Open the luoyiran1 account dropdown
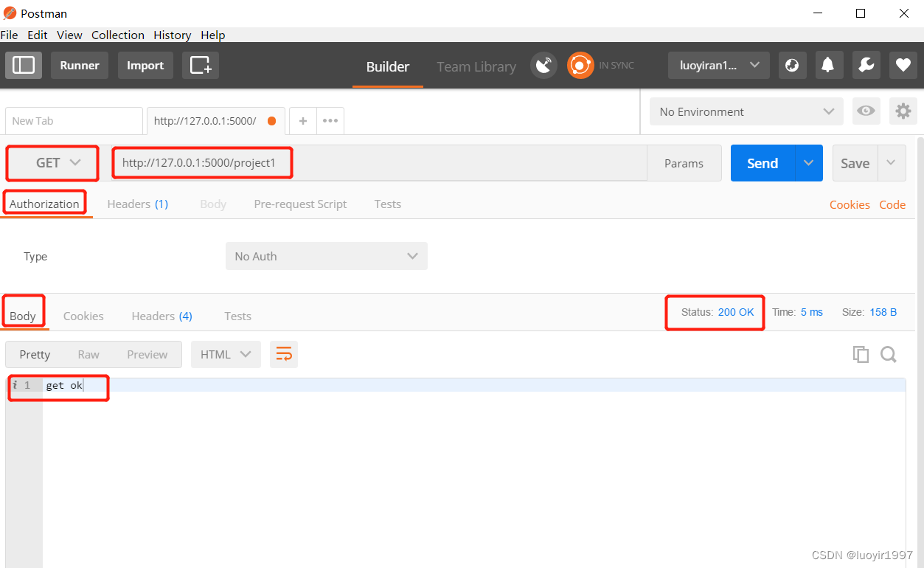 [x=719, y=65]
